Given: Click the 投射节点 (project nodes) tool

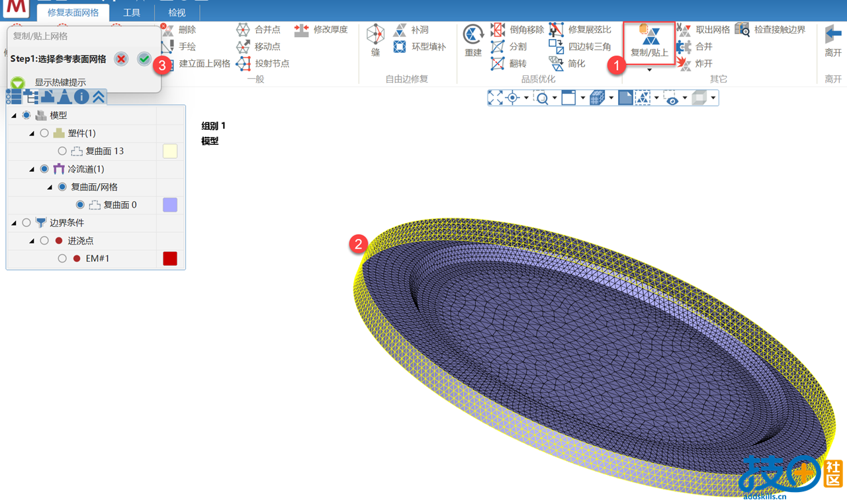Looking at the screenshot, I should [263, 63].
